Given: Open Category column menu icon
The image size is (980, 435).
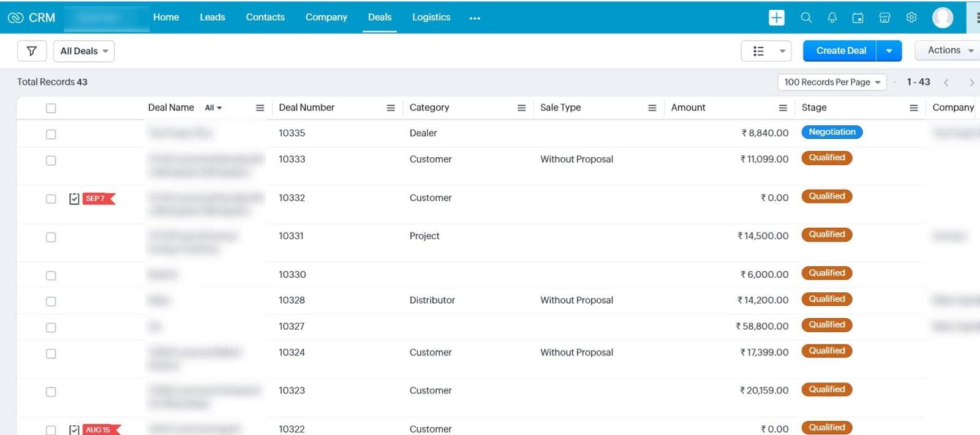Looking at the screenshot, I should pos(521,108).
